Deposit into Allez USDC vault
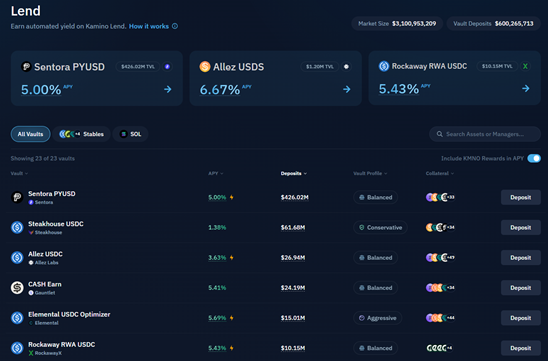548x361 pixels. [x=521, y=258]
